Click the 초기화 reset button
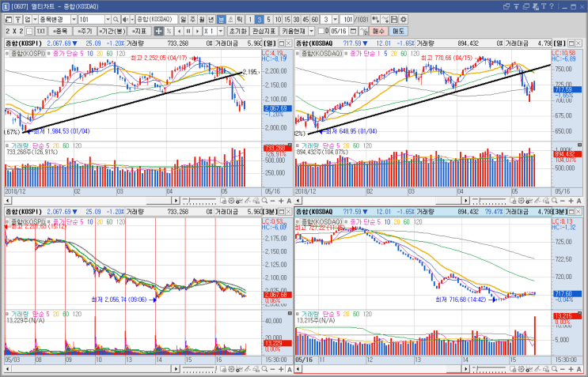The image size is (588, 377). [x=238, y=31]
